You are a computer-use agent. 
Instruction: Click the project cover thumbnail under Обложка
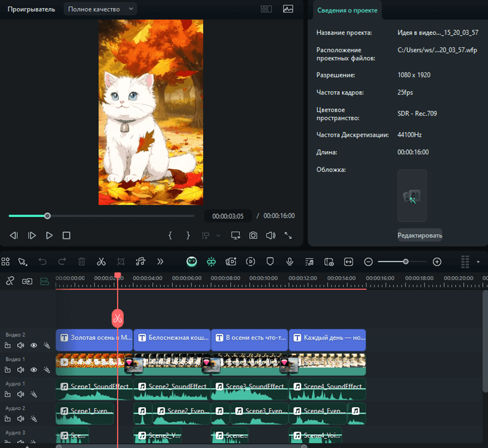tap(412, 196)
